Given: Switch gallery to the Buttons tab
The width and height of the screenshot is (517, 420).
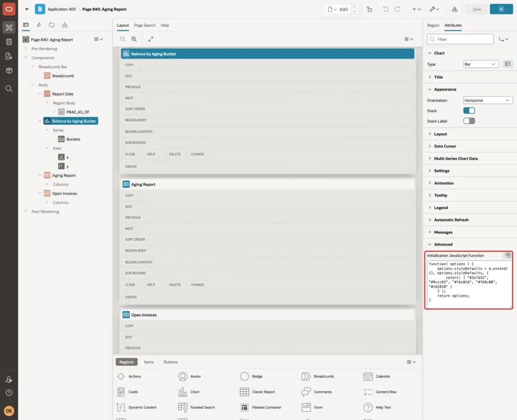Looking at the screenshot, I should tap(171, 362).
